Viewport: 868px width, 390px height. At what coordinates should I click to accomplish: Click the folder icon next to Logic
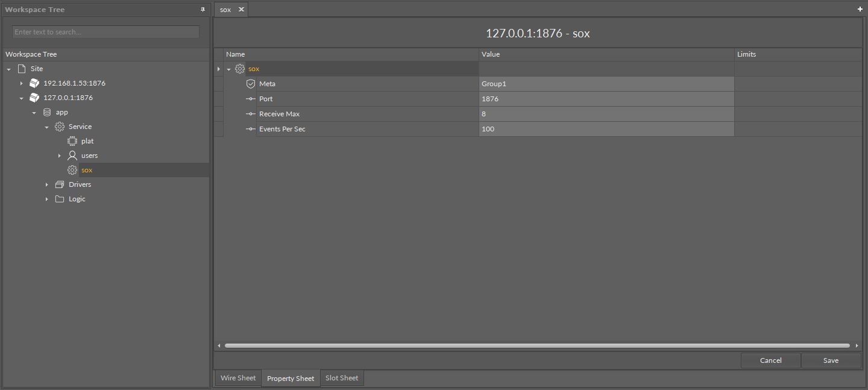pos(60,199)
